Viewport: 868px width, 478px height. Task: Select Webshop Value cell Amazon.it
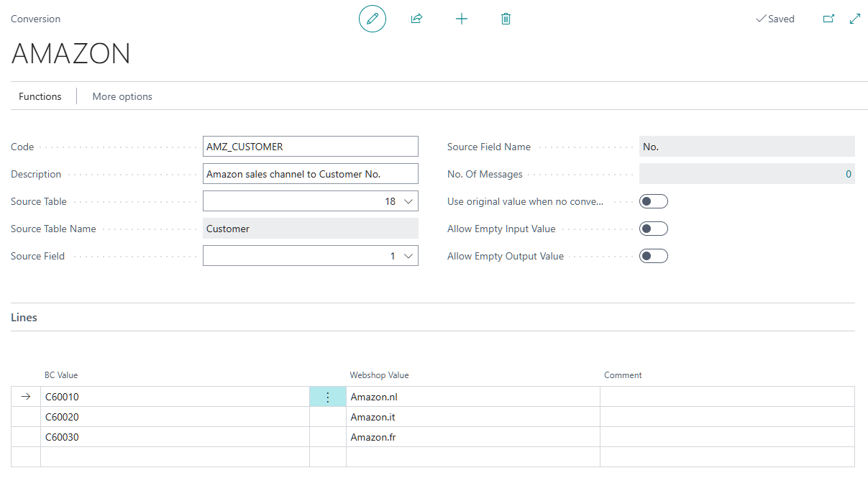[x=473, y=417]
